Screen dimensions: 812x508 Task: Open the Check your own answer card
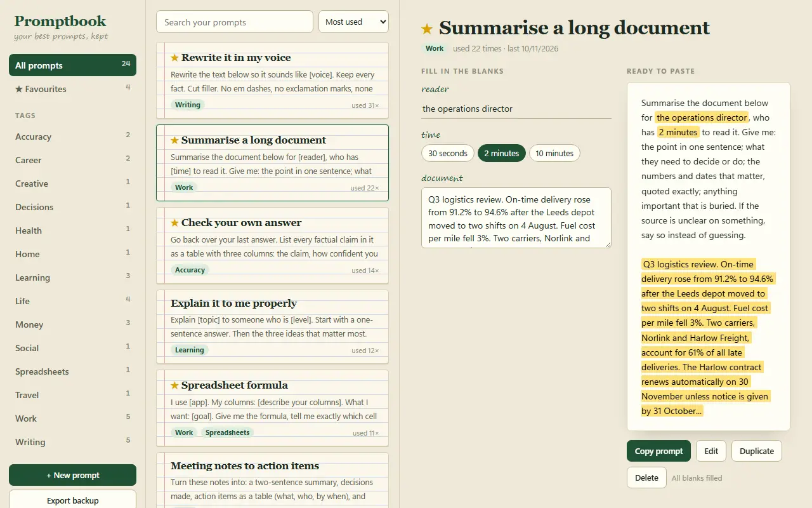(272, 245)
